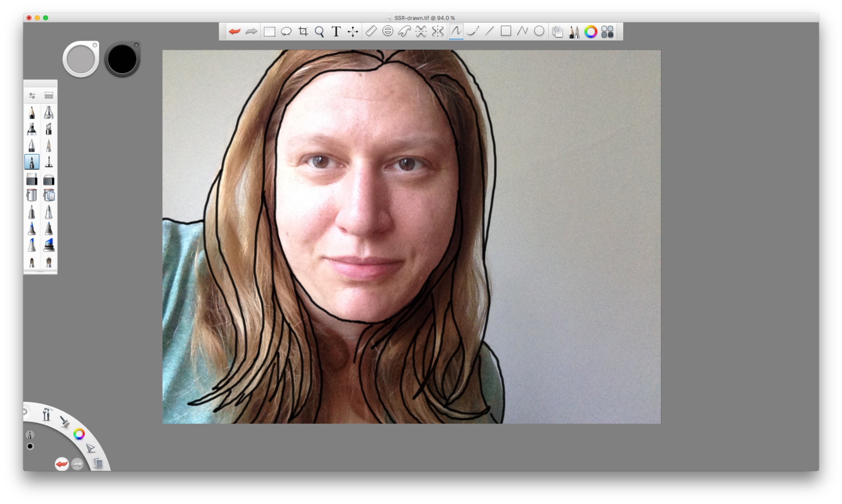Click the Redo arrow in top toolbar
842x504 pixels.
251,31
